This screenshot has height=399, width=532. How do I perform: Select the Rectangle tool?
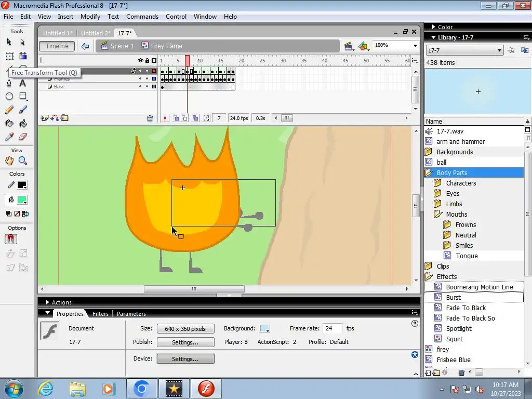[x=23, y=96]
